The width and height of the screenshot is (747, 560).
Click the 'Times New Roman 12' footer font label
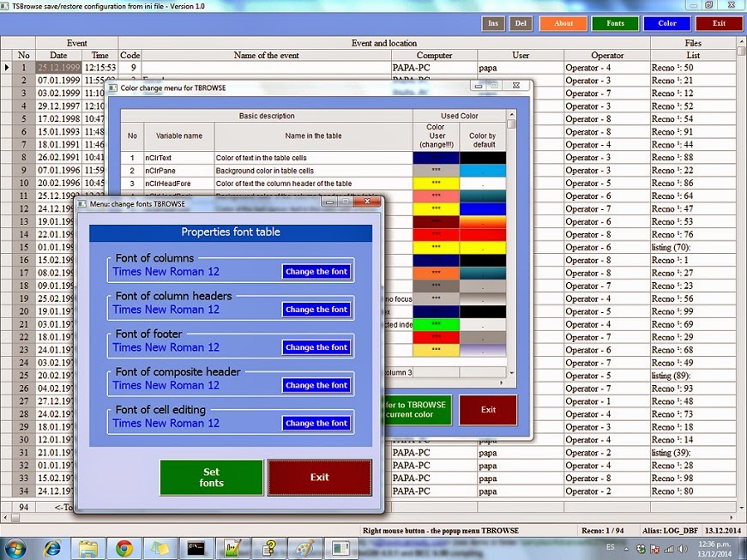coord(166,347)
